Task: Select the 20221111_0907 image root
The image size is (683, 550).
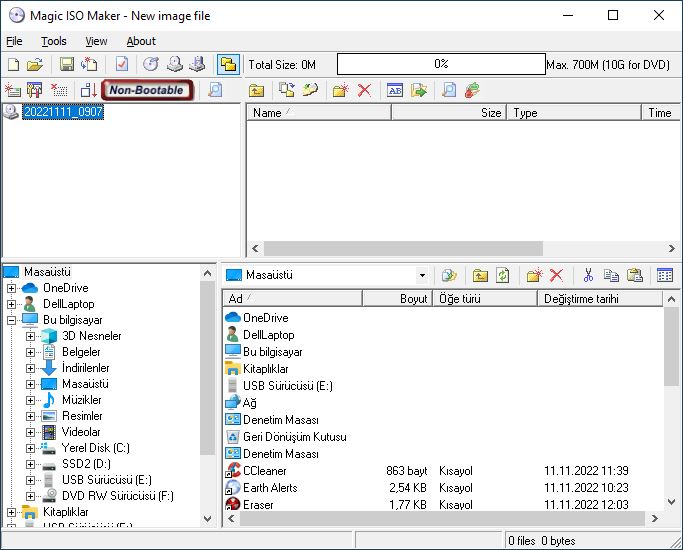Action: pos(63,112)
